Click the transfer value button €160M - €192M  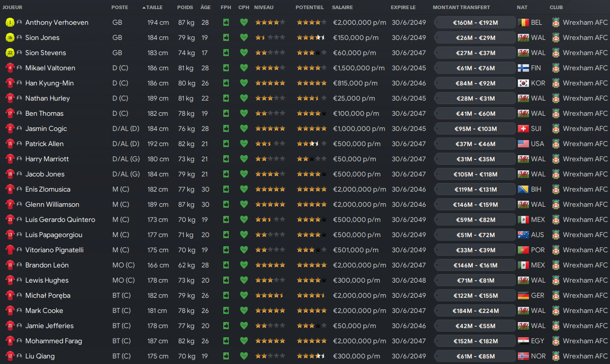[475, 23]
